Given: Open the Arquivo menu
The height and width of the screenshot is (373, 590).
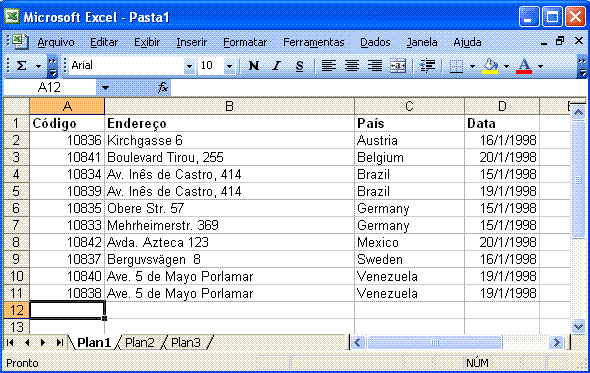Looking at the screenshot, I should click(56, 42).
